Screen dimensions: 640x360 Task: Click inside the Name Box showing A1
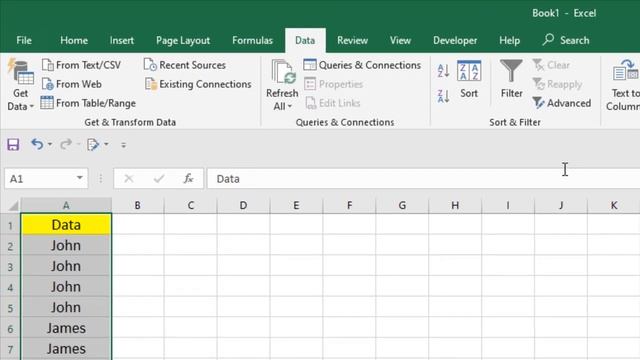pyautogui.click(x=40, y=179)
